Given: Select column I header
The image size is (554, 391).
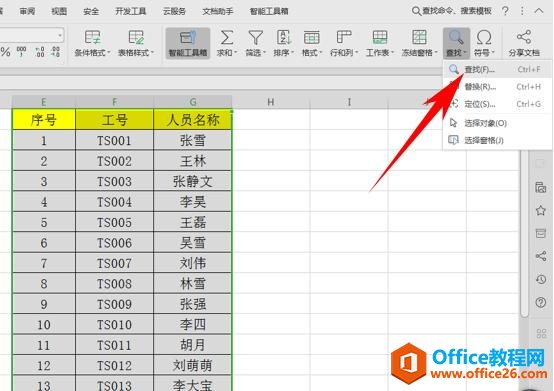Looking at the screenshot, I should pos(349,102).
